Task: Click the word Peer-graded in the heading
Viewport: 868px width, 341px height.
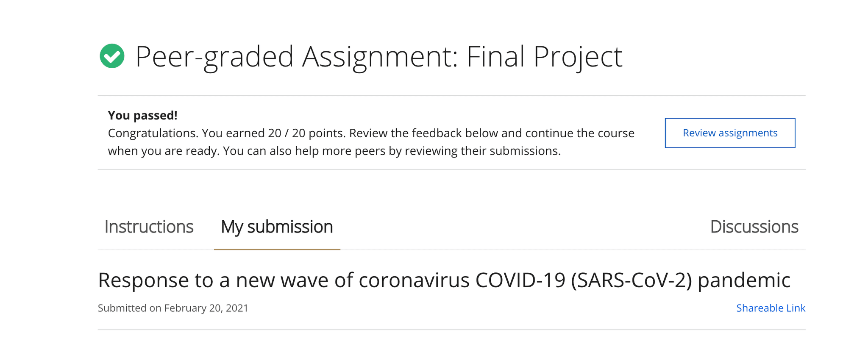Action: pos(214,57)
